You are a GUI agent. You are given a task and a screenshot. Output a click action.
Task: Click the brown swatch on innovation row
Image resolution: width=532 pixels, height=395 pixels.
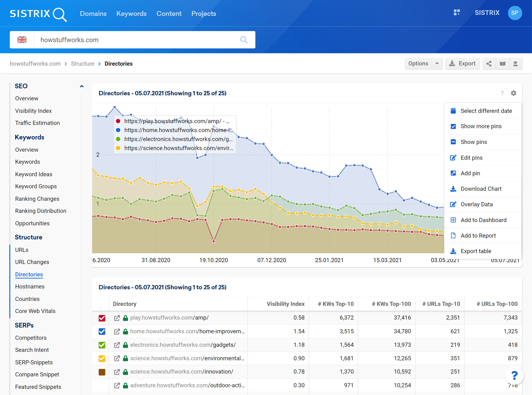(102, 372)
